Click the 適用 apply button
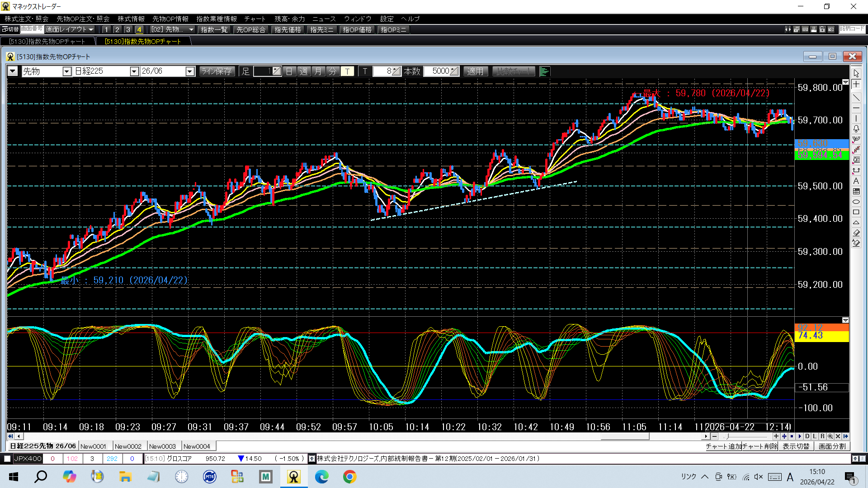The width and height of the screenshot is (868, 488). [475, 71]
